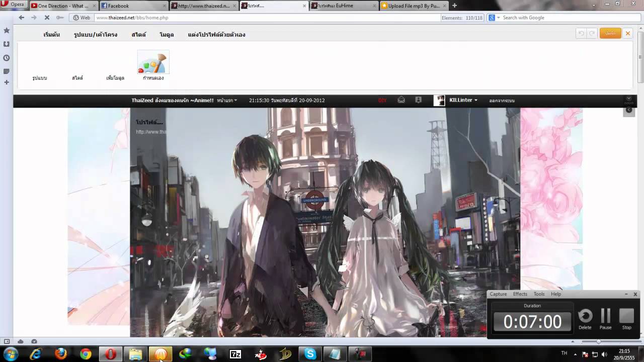This screenshot has width=644, height=362.
Task: Open 7-Zip from the taskbar
Action: [x=235, y=354]
